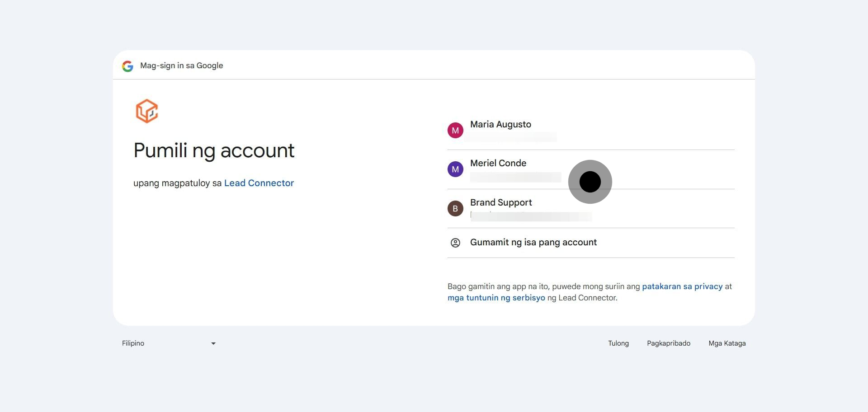Pick the Brand Support account name
This screenshot has width=868, height=412.
[501, 202]
